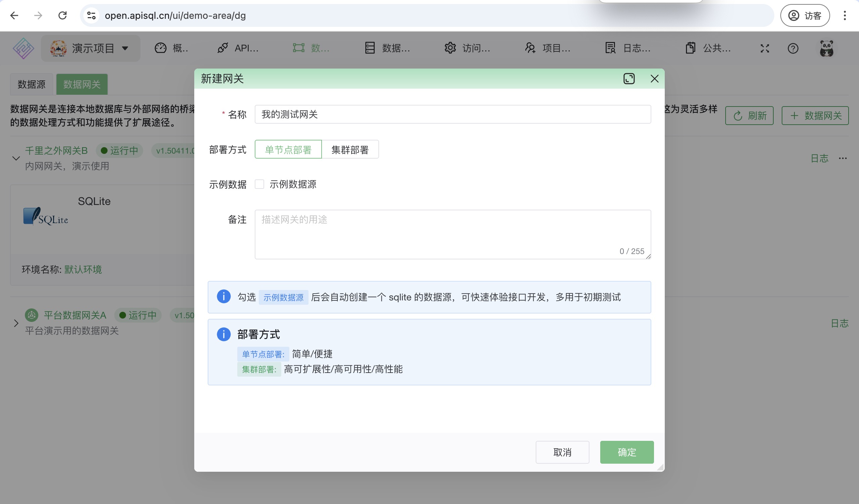Confirm the new gateway with 确定
This screenshot has height=504, width=859.
[626, 452]
